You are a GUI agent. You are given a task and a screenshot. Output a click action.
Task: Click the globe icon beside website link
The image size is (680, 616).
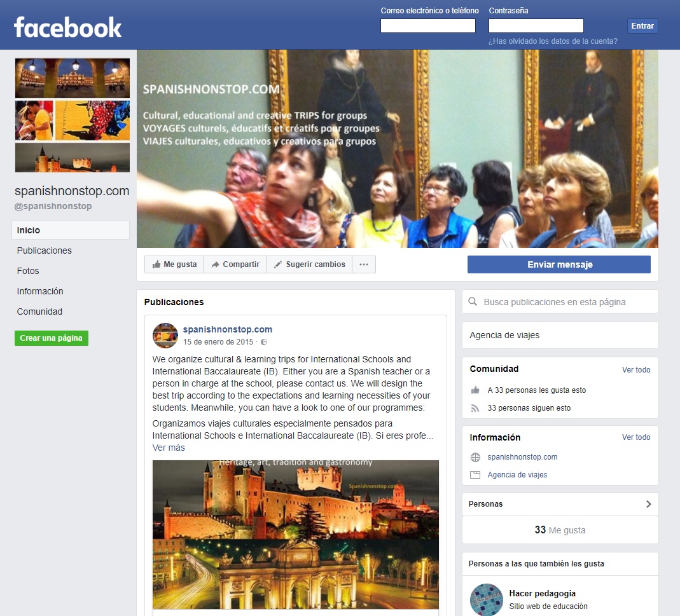[475, 457]
